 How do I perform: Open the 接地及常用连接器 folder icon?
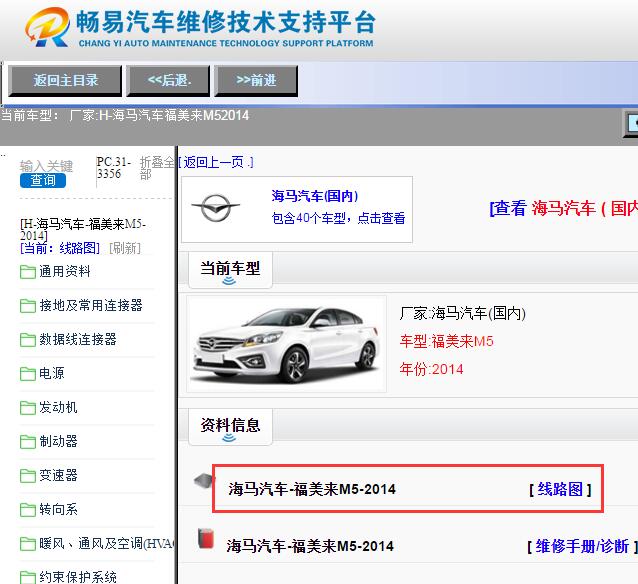(x=28, y=306)
